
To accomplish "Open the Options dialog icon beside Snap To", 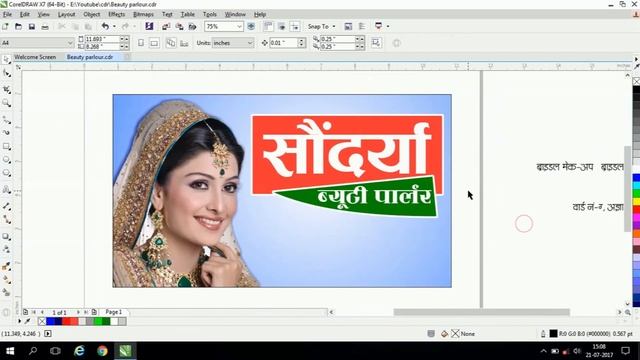I will pyautogui.click(x=348, y=27).
